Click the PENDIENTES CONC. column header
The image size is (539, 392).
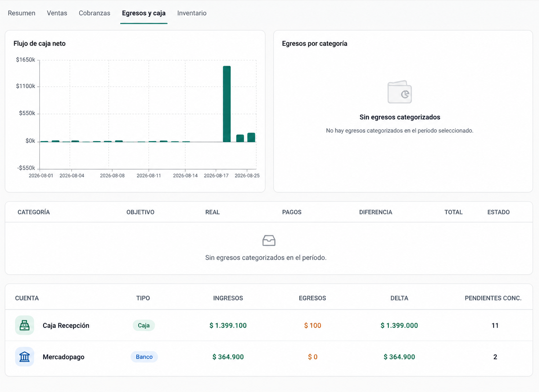click(x=493, y=298)
